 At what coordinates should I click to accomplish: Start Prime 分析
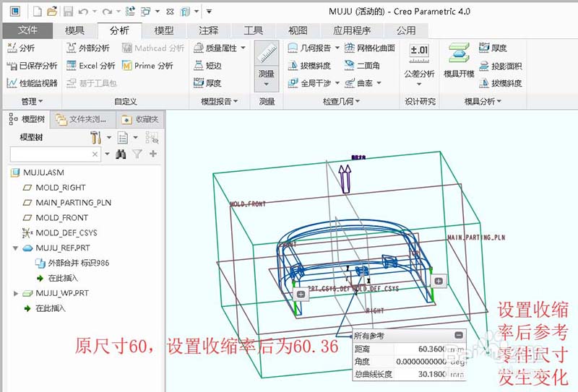click(147, 66)
